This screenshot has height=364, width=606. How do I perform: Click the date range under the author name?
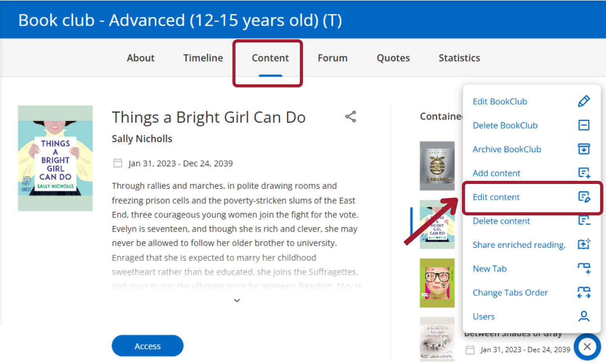[x=181, y=164]
